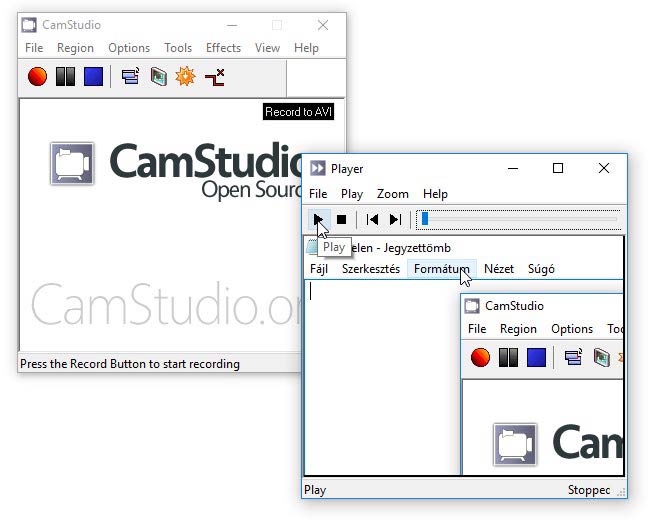This screenshot has width=651, height=520.
Task: Click the Player window resize grip
Action: [x=621, y=493]
